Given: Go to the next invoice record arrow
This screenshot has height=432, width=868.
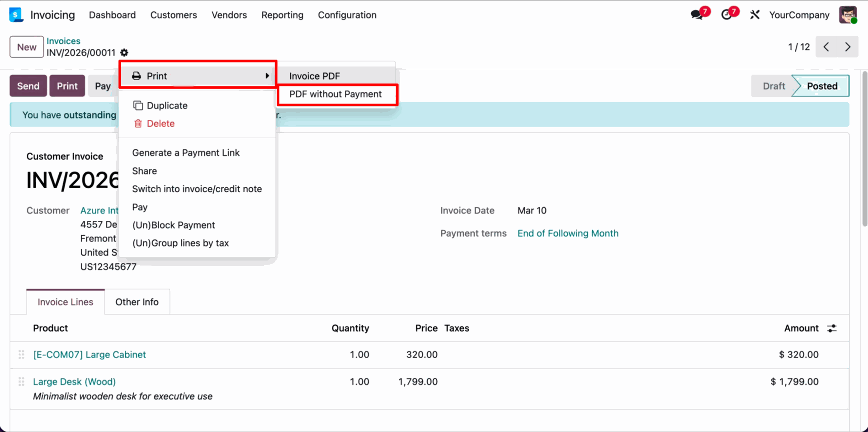Looking at the screenshot, I should [x=848, y=47].
